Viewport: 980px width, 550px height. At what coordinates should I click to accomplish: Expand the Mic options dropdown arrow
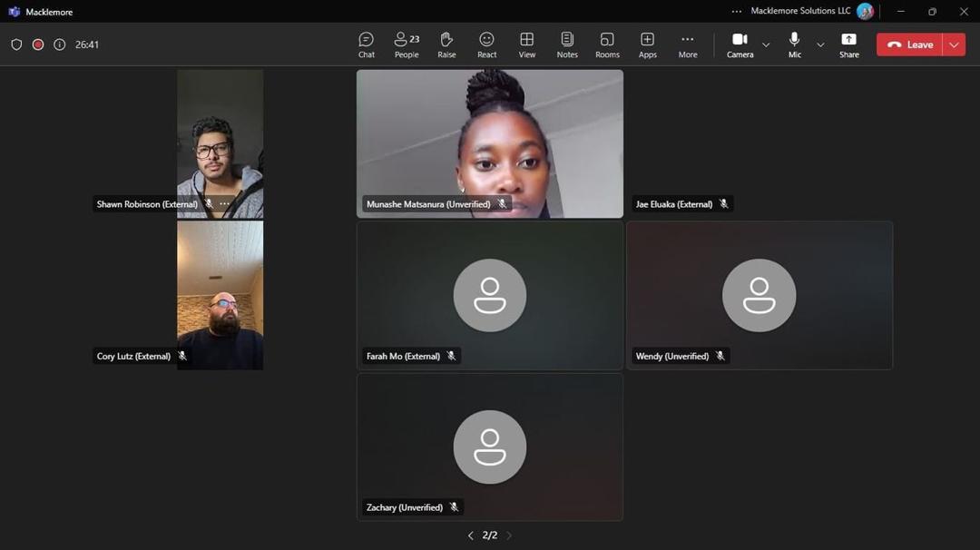[820, 44]
